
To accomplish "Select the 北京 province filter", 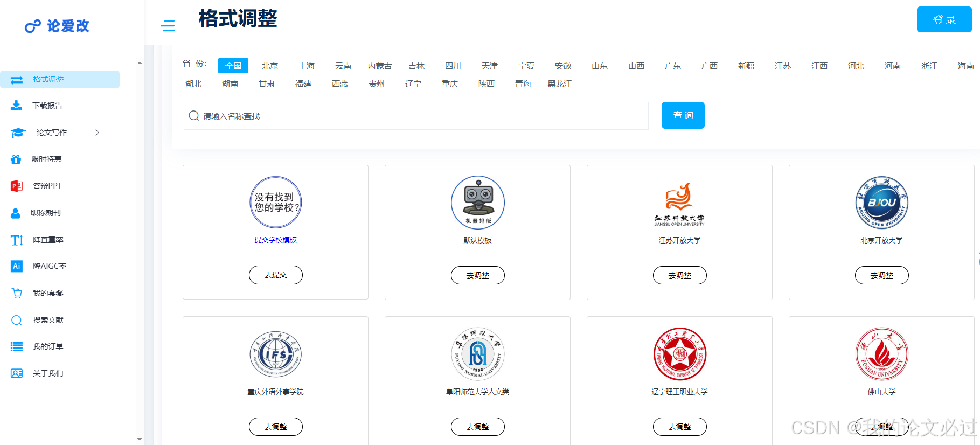I will [x=270, y=66].
